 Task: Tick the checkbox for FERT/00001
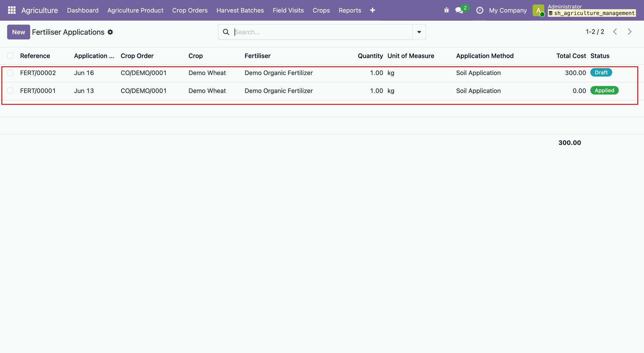point(10,91)
